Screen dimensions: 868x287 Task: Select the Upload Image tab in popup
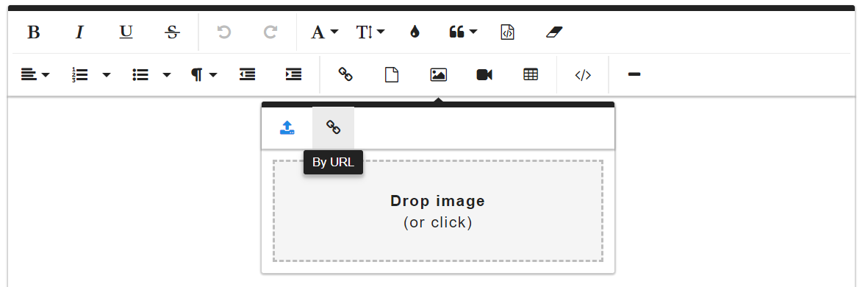point(287,128)
